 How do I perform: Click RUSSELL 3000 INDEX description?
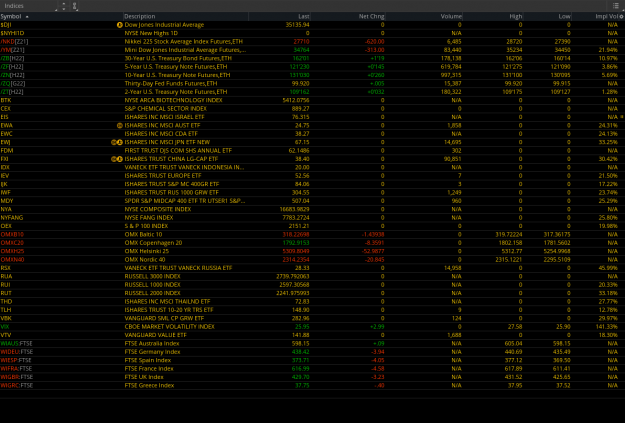tap(153, 276)
